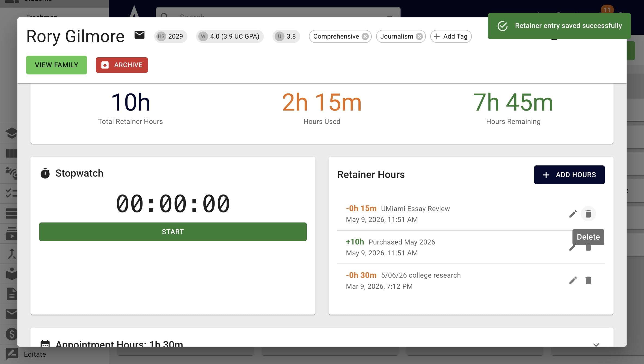The width and height of the screenshot is (644, 364).
Task: Start the stopwatch timer
Action: [x=173, y=232]
